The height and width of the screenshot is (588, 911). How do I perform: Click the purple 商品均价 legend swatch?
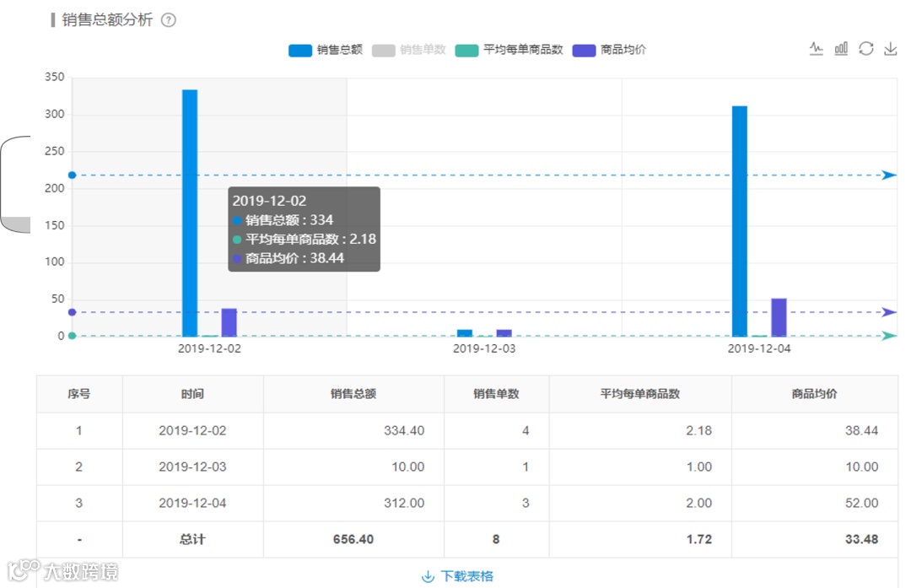[x=584, y=51]
